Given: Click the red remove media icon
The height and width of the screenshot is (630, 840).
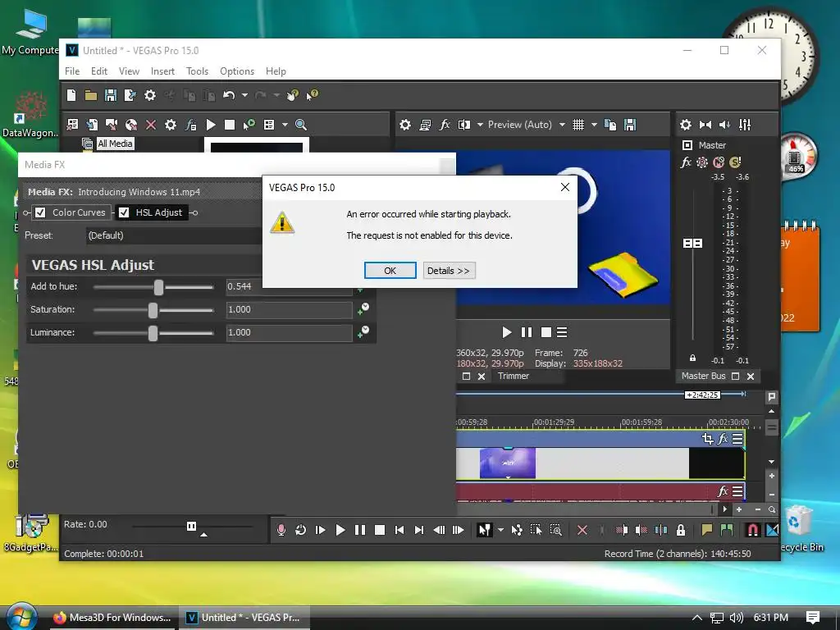Looking at the screenshot, I should [151, 125].
